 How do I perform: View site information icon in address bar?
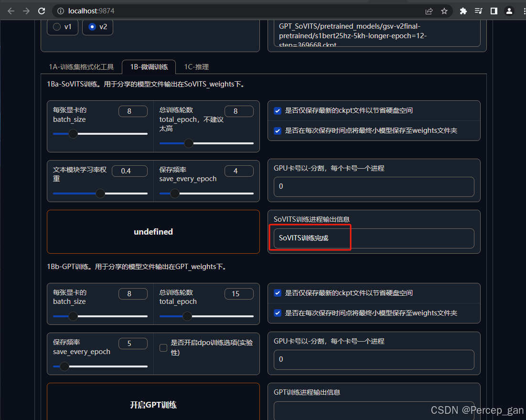[x=61, y=11]
